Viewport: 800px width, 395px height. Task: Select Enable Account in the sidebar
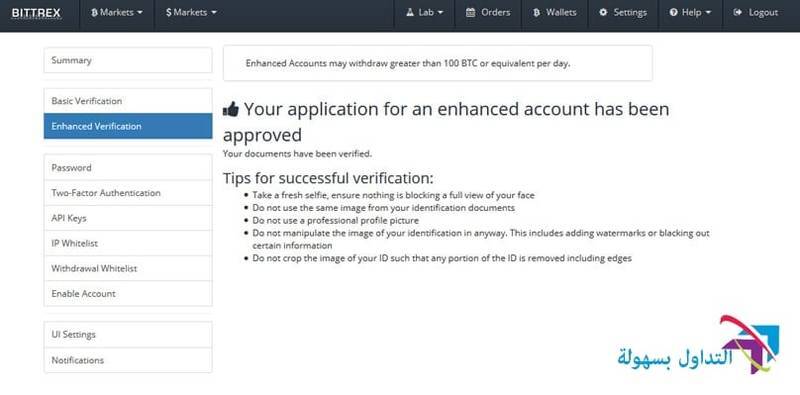point(128,293)
